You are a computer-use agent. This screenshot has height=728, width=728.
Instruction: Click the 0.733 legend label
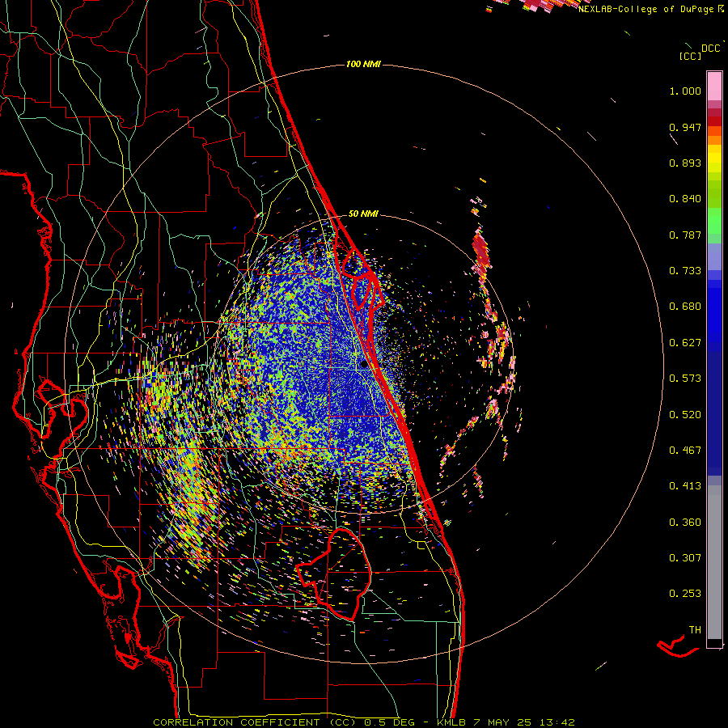point(685,271)
